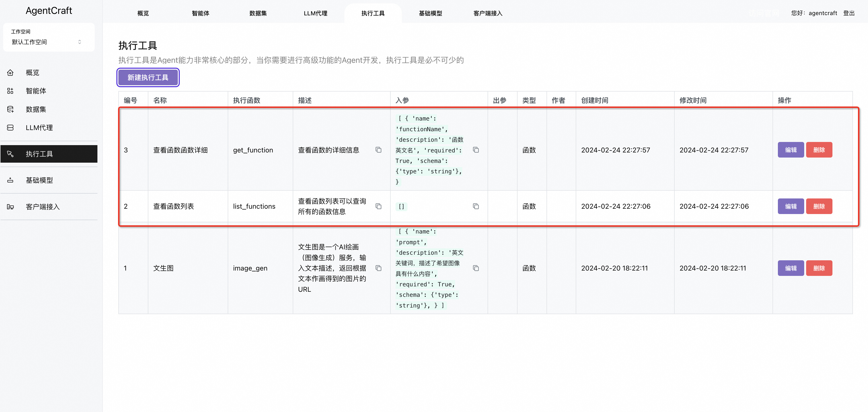Click the model icon beside 基础模型

click(x=10, y=180)
